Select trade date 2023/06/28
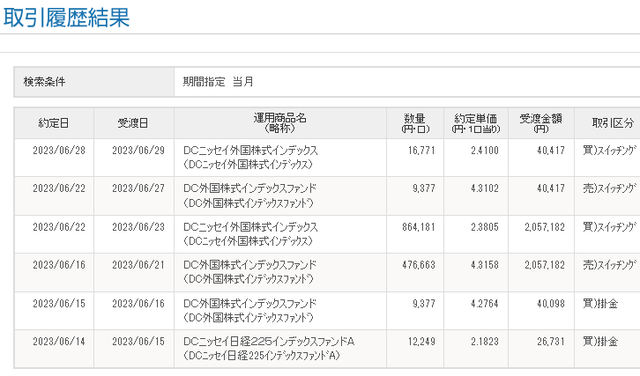This screenshot has width=640, height=376. point(59,150)
